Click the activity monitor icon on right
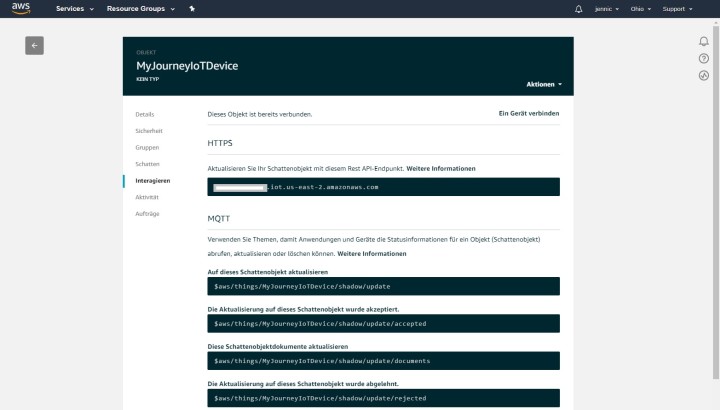720x410 pixels. 703,75
